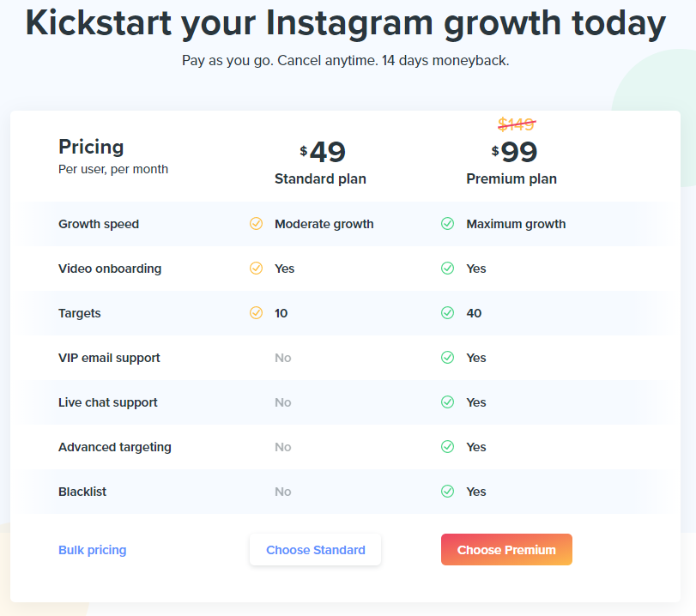The height and width of the screenshot is (616, 696).
Task: Click the Growth speed row label
Action: (99, 224)
